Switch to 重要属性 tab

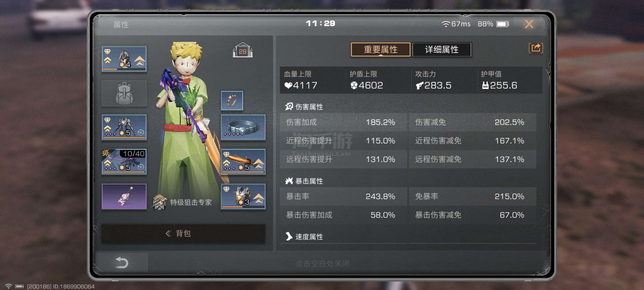coord(380,49)
